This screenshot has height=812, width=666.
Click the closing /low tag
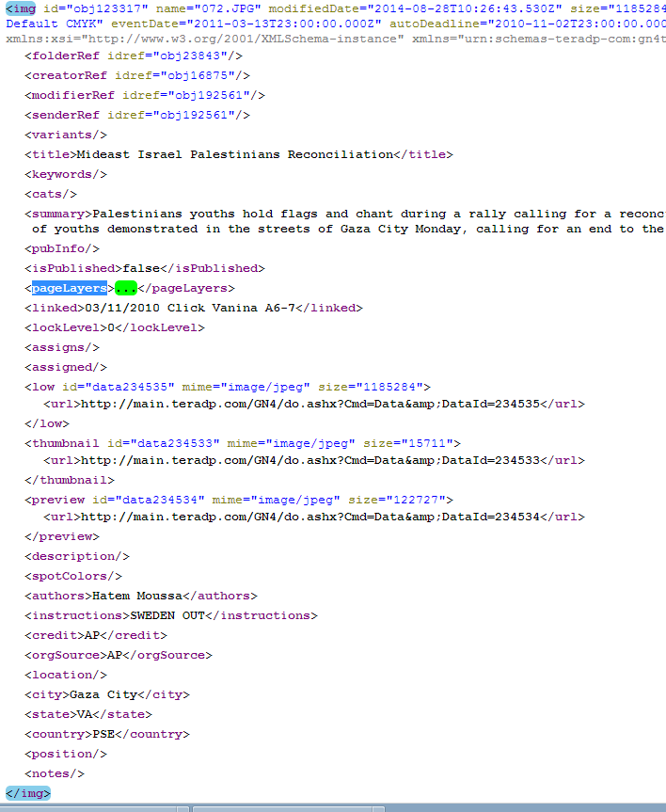point(47,423)
